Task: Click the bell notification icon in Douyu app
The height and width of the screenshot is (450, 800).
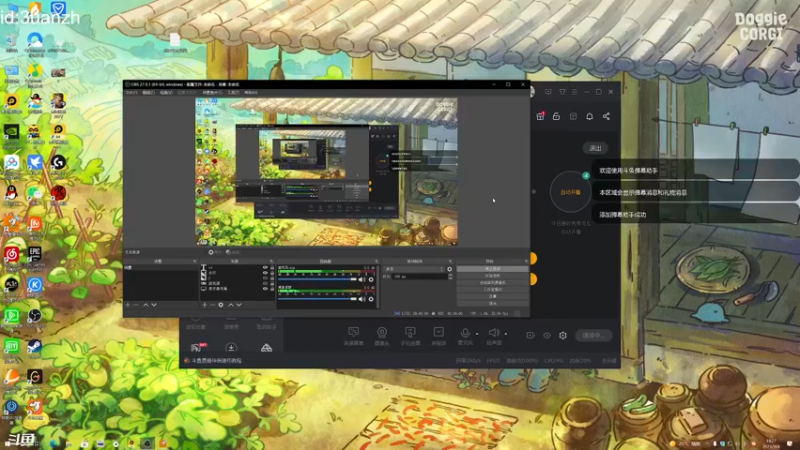Action: coord(589,116)
